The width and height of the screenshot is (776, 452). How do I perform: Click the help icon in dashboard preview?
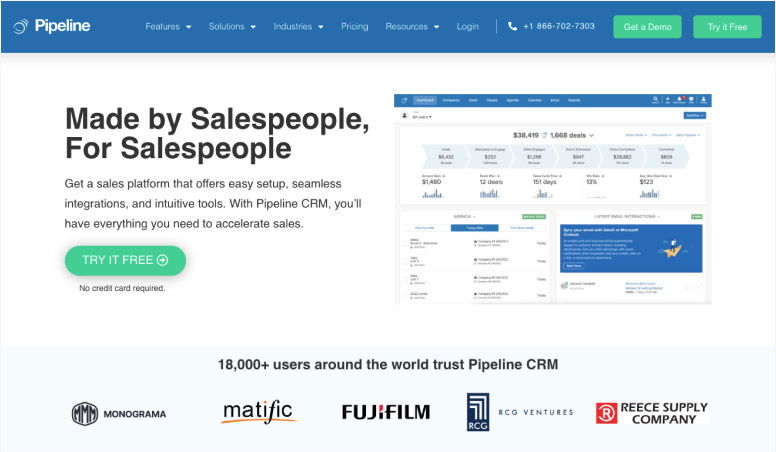click(691, 100)
